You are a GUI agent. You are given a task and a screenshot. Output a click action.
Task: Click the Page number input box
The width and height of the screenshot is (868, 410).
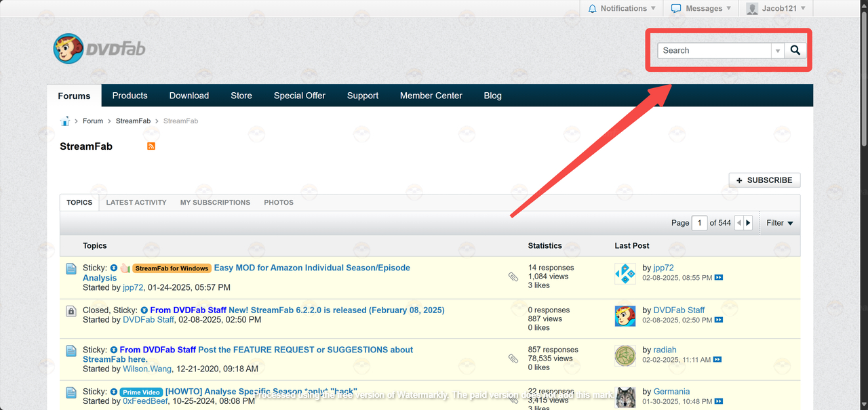point(700,223)
